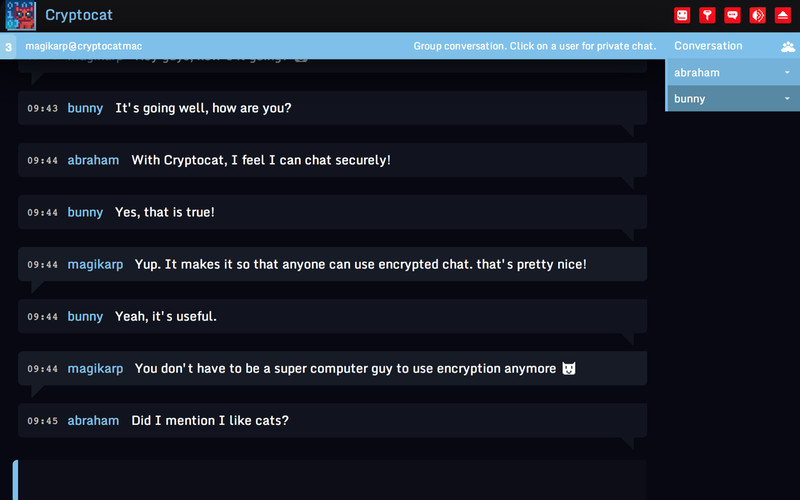
Task: Click the cat emoticon in magikarp's message
Action: click(x=568, y=368)
